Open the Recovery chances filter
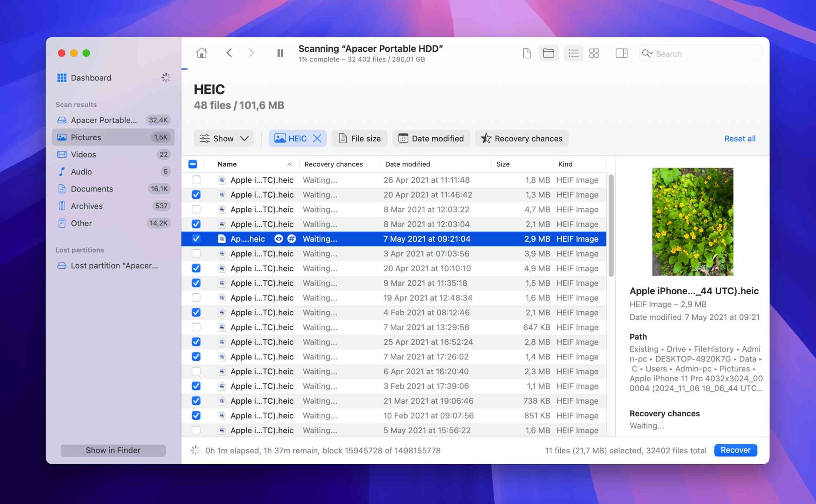Image resolution: width=816 pixels, height=504 pixels. (x=522, y=139)
